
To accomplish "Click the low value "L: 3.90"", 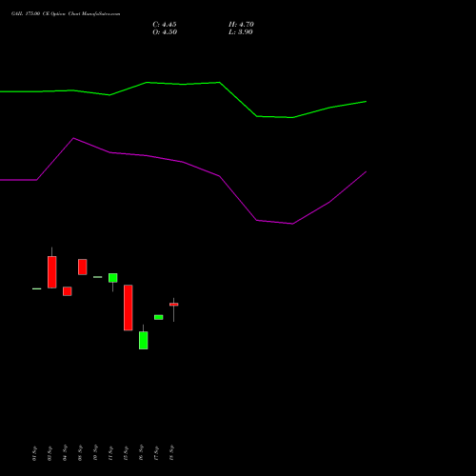I will tap(241, 32).
